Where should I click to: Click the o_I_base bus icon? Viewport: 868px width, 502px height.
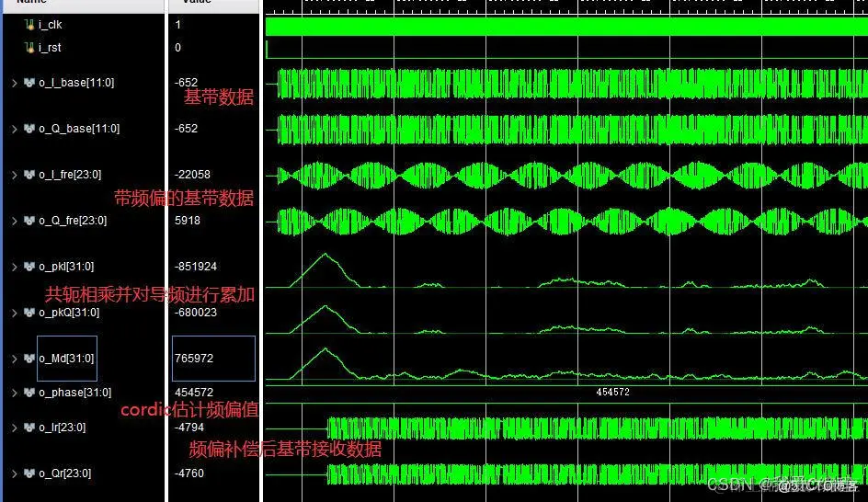point(29,83)
